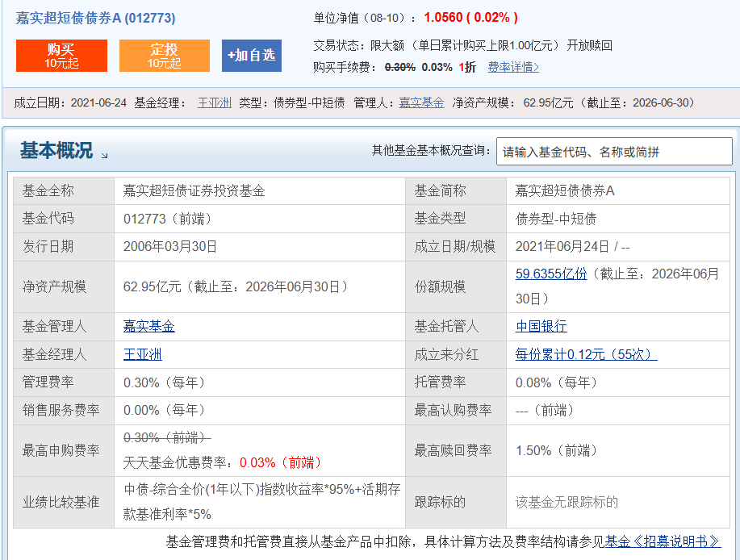
Task: Select issue date 2006年03月30日
Action: 170,246
